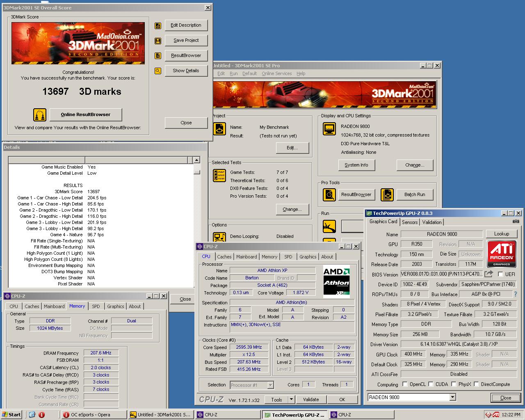
Task: Click the Selected Tests checklist icon
Action: point(220,175)
